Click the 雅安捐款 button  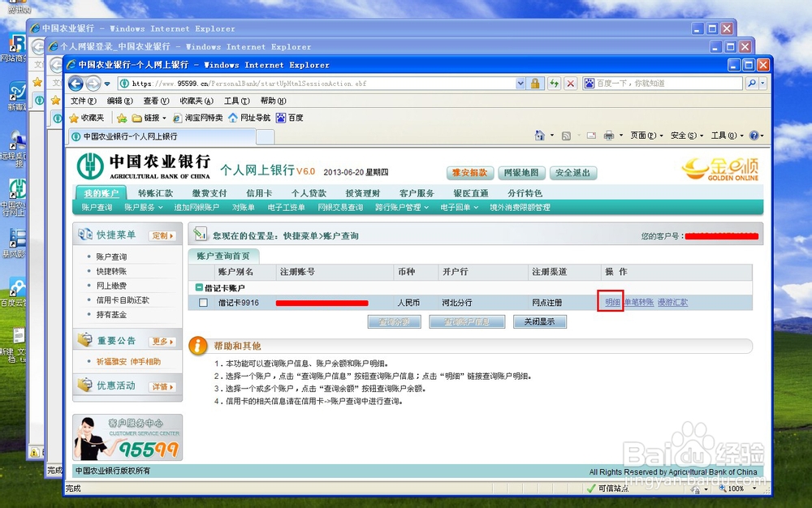[x=469, y=173]
